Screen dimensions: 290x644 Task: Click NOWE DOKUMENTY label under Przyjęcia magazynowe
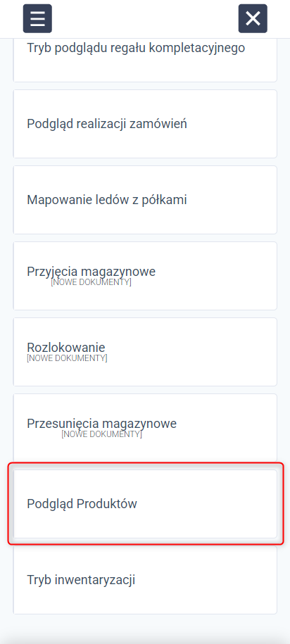point(92,282)
